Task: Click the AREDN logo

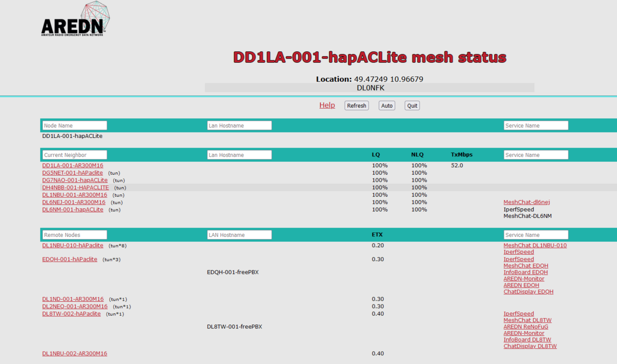Action: [x=76, y=18]
